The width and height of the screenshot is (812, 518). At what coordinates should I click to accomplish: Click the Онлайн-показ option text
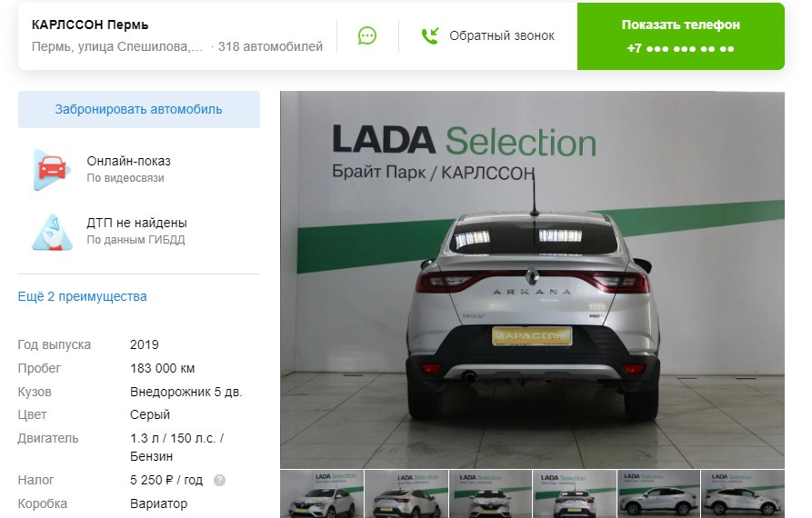coord(128,161)
